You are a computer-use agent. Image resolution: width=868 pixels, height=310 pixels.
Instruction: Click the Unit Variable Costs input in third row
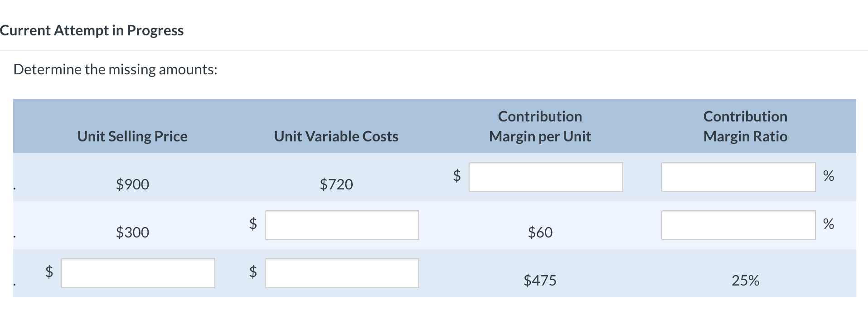[x=341, y=273]
